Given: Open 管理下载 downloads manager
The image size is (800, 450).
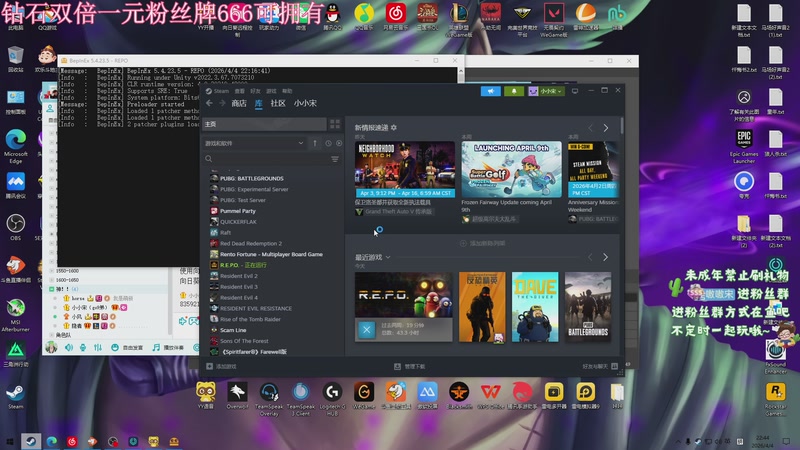Looking at the screenshot, I should [410, 366].
